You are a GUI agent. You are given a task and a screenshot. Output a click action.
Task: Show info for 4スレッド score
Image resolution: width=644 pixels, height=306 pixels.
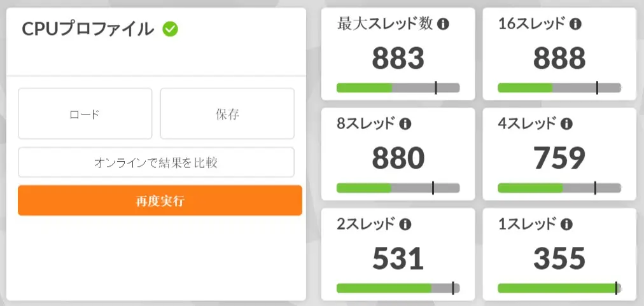point(566,123)
